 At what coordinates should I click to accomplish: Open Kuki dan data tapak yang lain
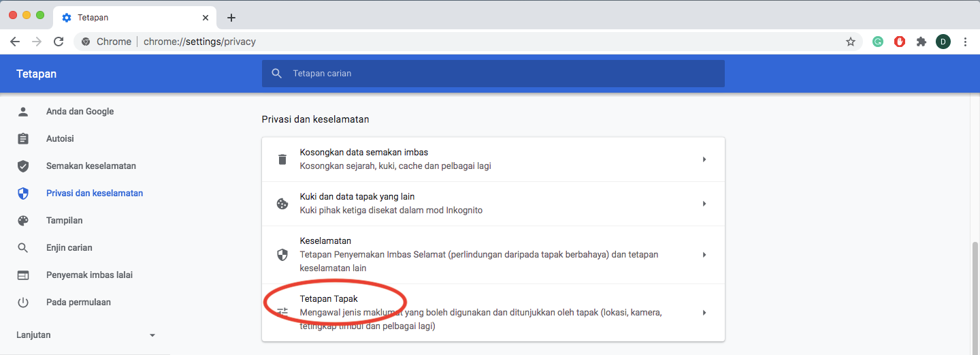tap(493, 204)
